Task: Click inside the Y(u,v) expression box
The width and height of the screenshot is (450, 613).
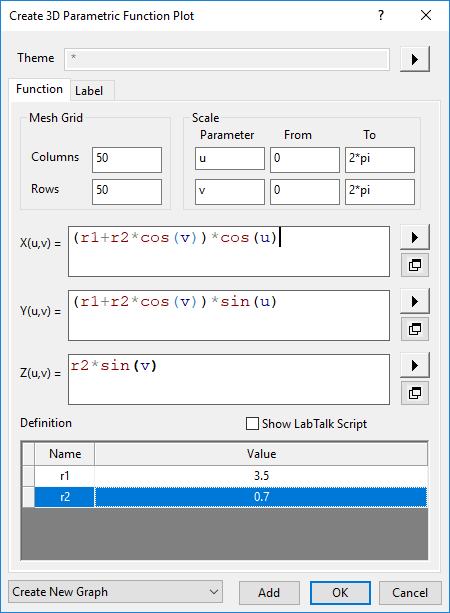Action: (229, 315)
